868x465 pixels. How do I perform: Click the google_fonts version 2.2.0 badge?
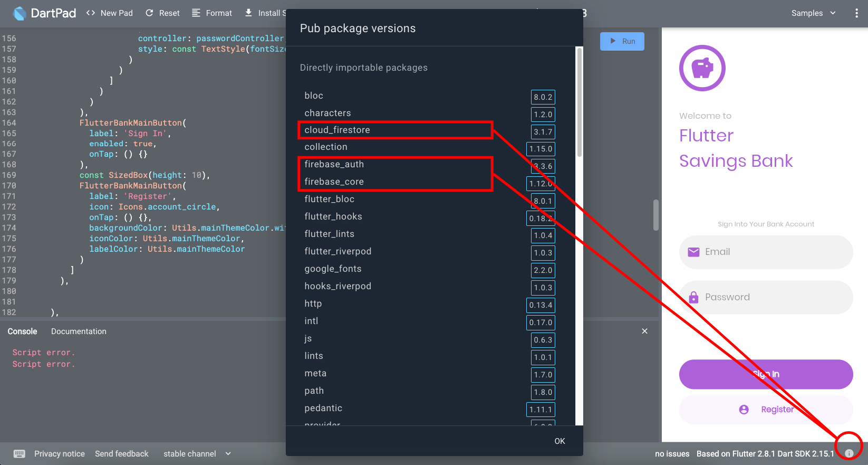[543, 270]
